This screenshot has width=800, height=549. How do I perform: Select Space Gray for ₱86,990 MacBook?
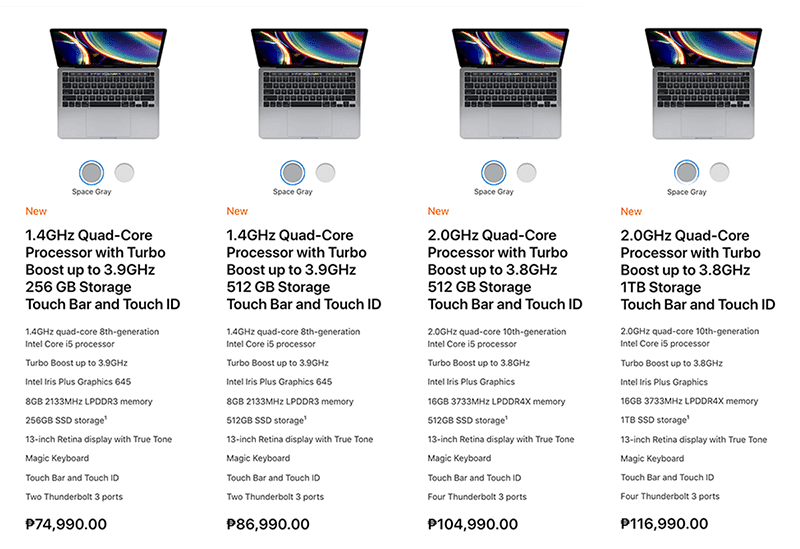292,172
